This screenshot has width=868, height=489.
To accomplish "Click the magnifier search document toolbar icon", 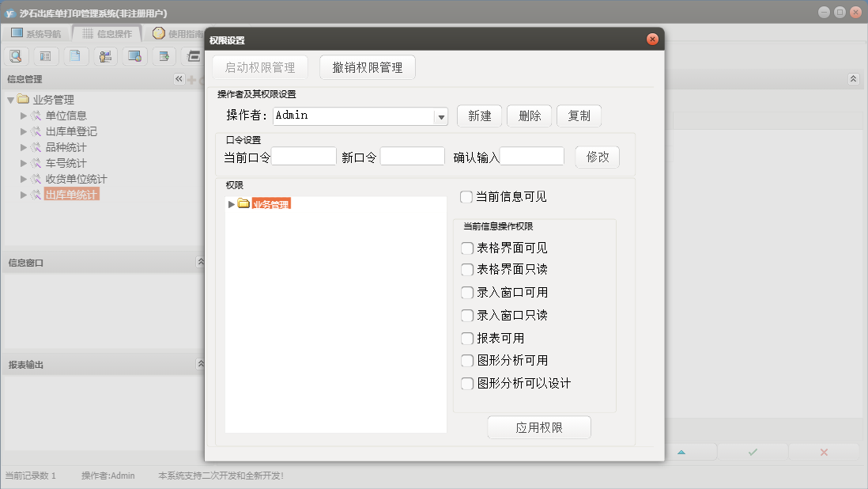I will point(16,56).
